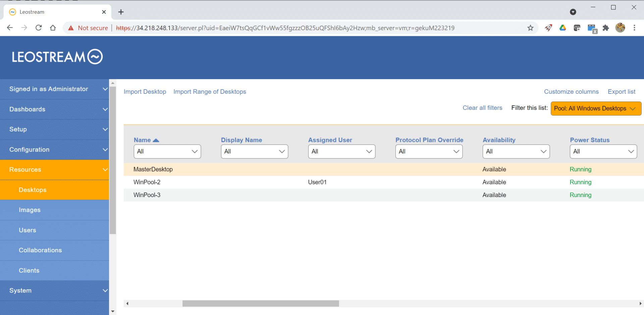The height and width of the screenshot is (315, 644).
Task: Open the Assigned User filter dropdown
Action: [x=341, y=151]
